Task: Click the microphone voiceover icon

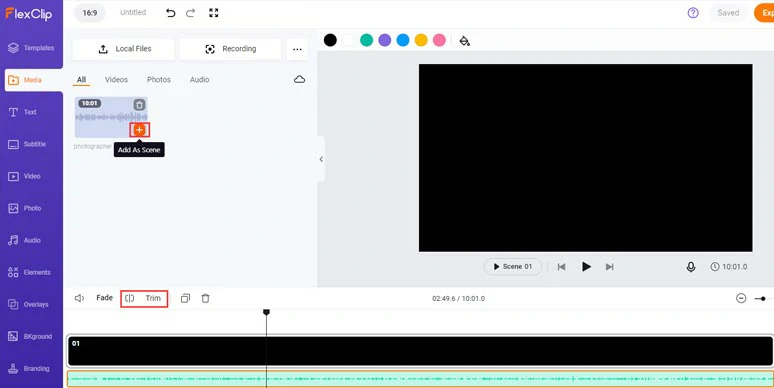Action: point(691,267)
